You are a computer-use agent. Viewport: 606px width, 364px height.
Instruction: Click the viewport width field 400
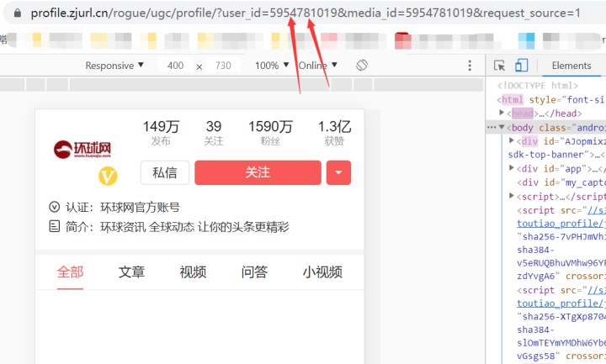point(175,66)
